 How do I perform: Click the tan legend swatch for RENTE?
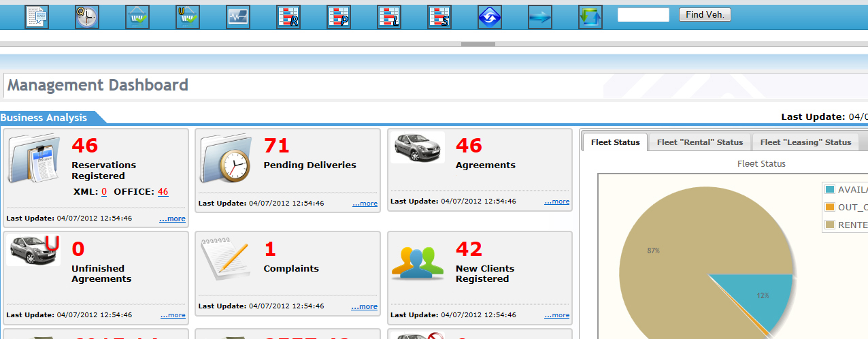click(x=830, y=225)
